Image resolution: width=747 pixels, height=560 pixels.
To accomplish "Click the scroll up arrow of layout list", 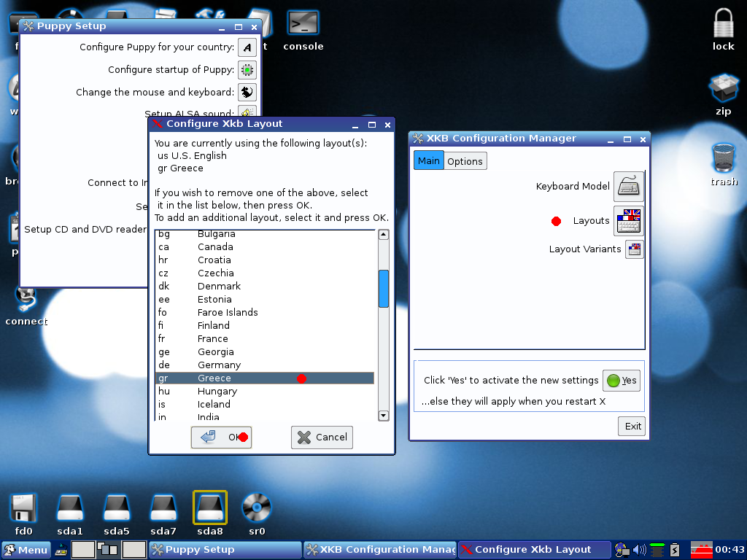I will point(384,235).
